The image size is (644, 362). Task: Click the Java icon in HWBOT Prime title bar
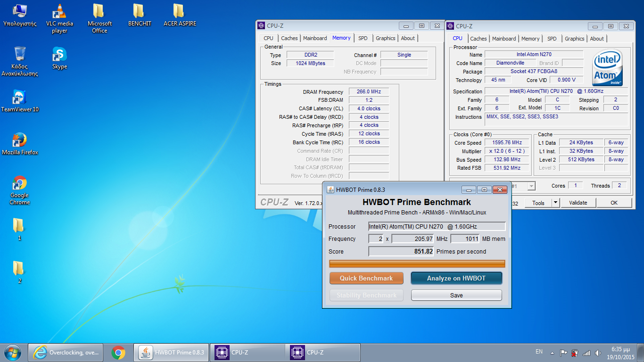click(x=330, y=189)
